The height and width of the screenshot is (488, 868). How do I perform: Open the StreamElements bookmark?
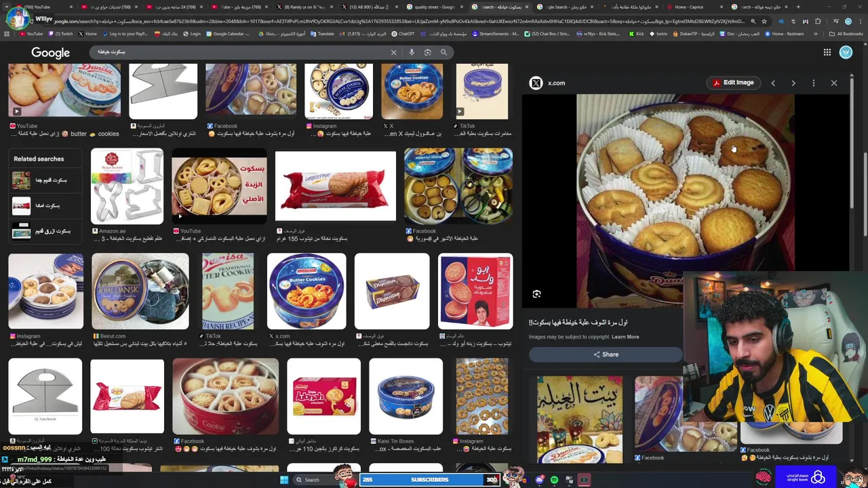pos(496,34)
